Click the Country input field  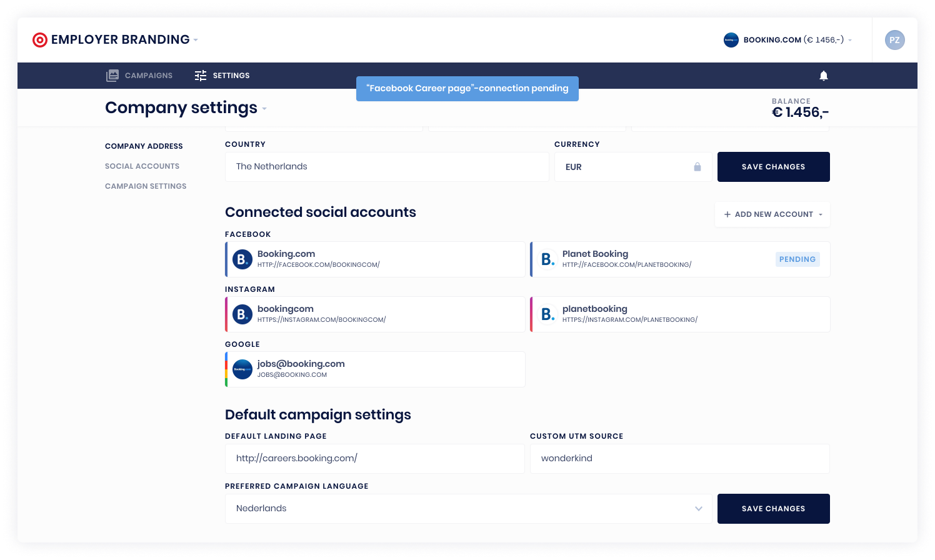click(x=387, y=167)
